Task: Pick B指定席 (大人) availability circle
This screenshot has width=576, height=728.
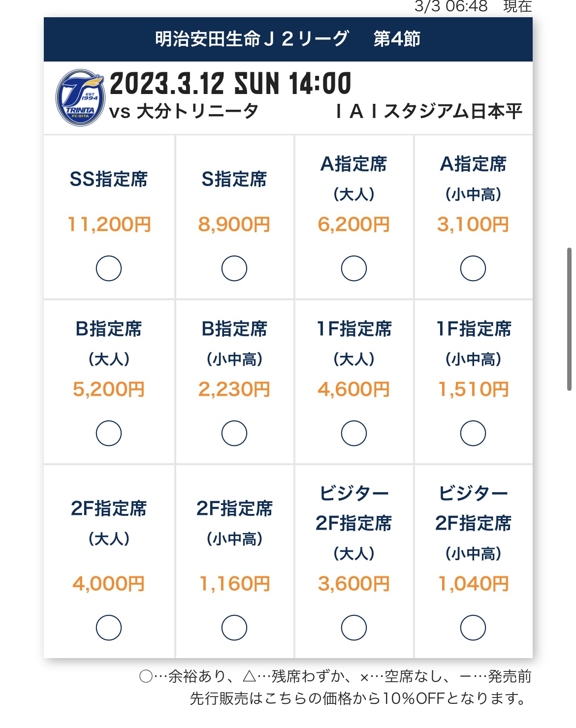Action: click(x=109, y=433)
